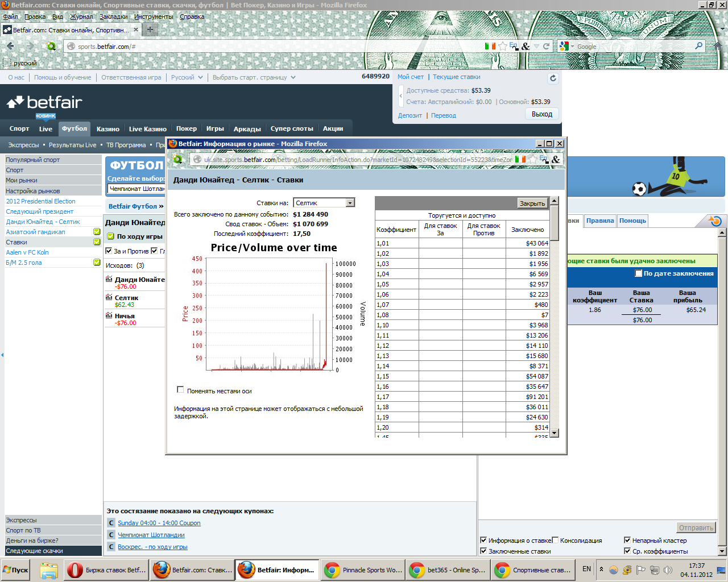Click the Закрыть button in the popup
Viewport: 728px width, 582px height.
[532, 203]
